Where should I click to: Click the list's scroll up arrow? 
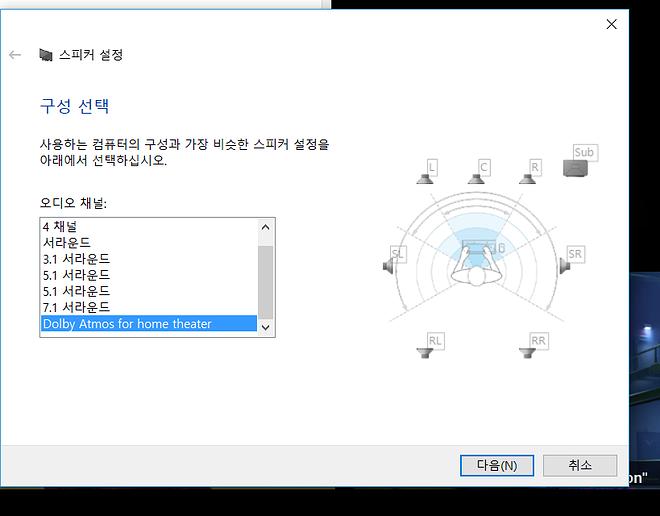point(266,227)
